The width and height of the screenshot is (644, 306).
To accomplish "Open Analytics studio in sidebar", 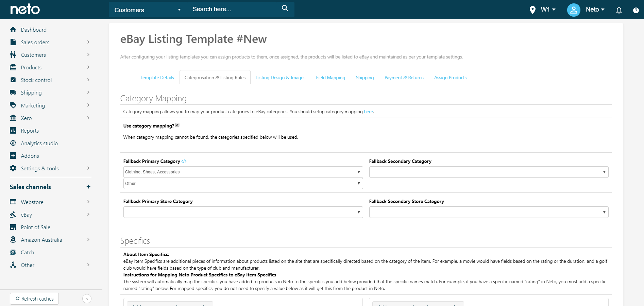I will 39,143.
